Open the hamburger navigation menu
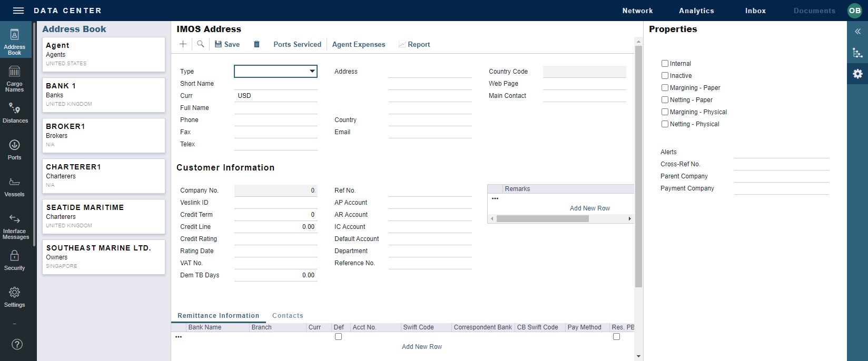The width and height of the screenshot is (868, 361). (x=18, y=11)
